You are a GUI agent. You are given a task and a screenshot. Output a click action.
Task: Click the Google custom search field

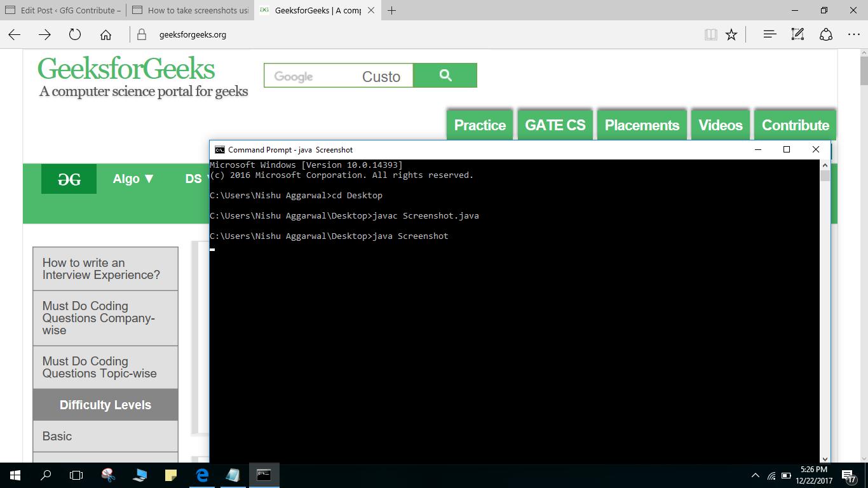click(x=339, y=76)
